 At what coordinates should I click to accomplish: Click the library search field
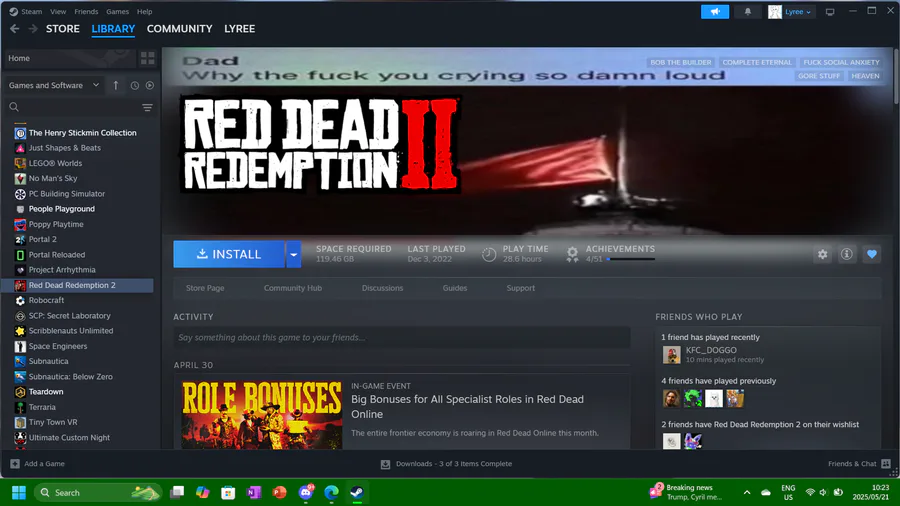(x=80, y=107)
